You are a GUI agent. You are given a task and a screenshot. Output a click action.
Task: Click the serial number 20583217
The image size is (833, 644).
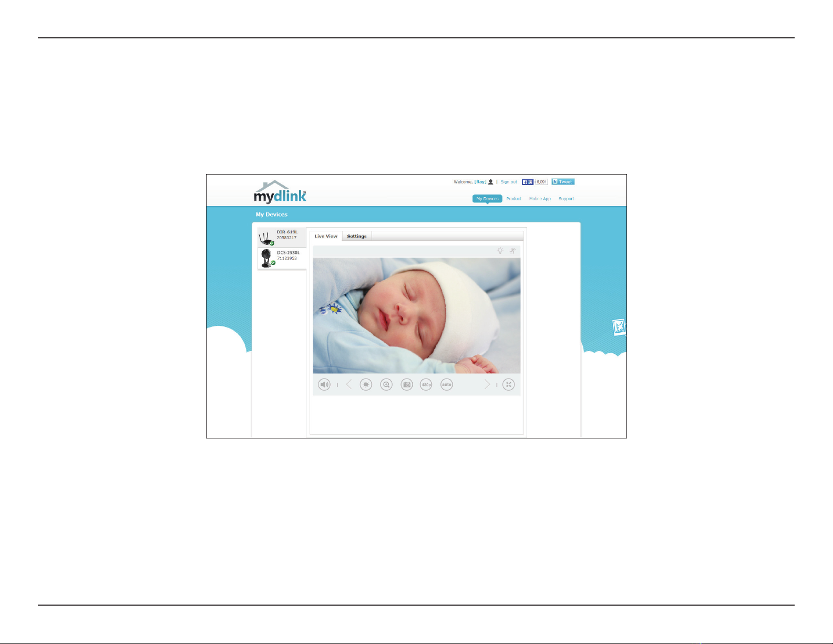coord(287,238)
